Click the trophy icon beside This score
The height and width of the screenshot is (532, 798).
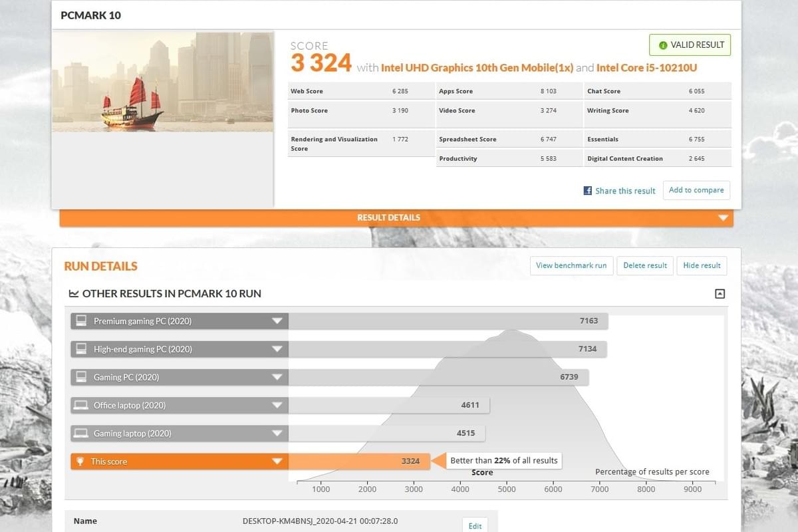pos(80,461)
